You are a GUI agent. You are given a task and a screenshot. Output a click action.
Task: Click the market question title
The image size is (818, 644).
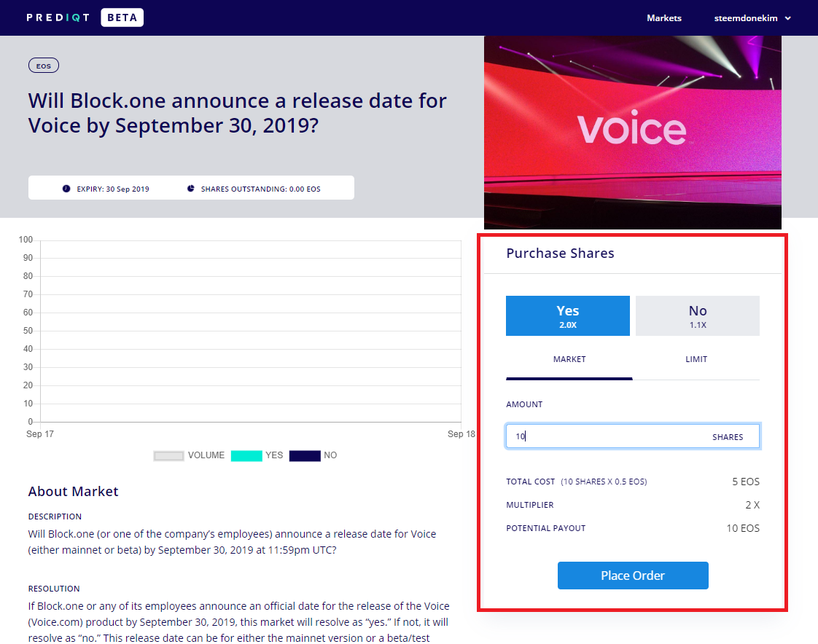(238, 113)
